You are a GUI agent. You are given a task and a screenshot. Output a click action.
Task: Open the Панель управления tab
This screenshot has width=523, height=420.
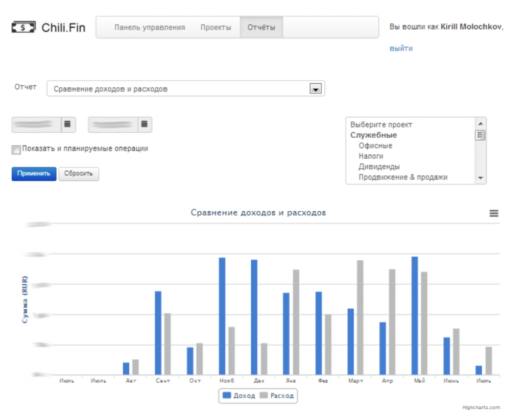point(149,28)
